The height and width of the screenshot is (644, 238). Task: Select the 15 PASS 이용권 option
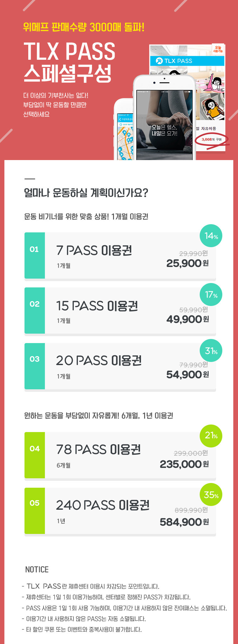click(x=97, y=306)
